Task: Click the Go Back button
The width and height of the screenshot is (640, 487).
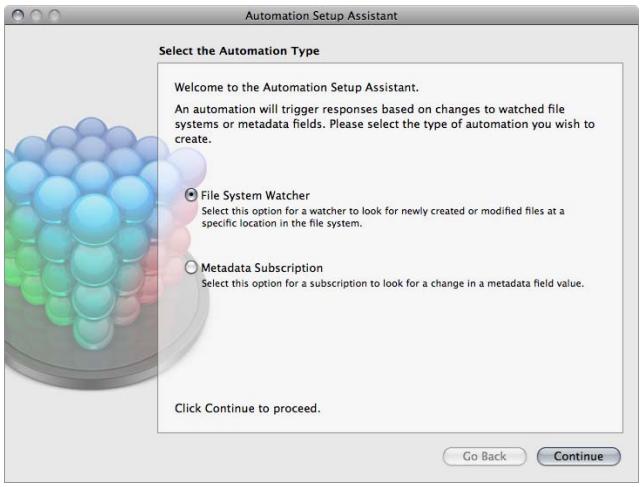Action: tap(484, 456)
